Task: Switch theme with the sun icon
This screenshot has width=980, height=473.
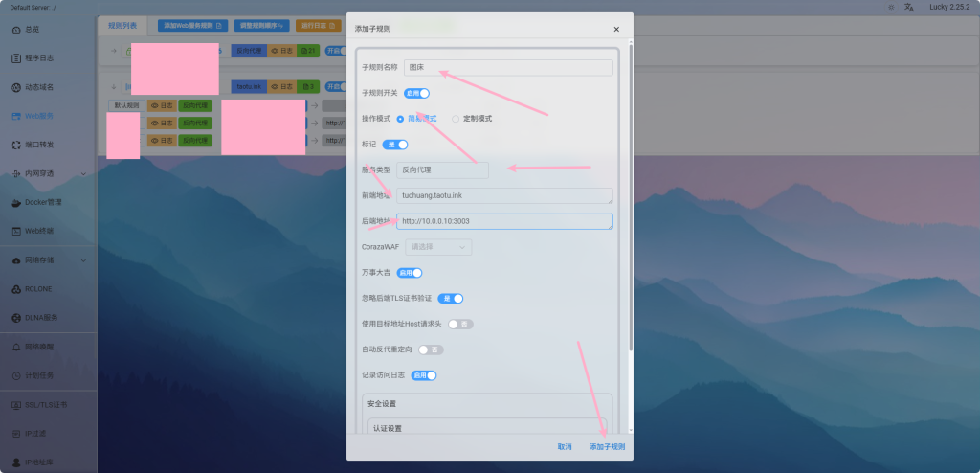Action: 891,8
